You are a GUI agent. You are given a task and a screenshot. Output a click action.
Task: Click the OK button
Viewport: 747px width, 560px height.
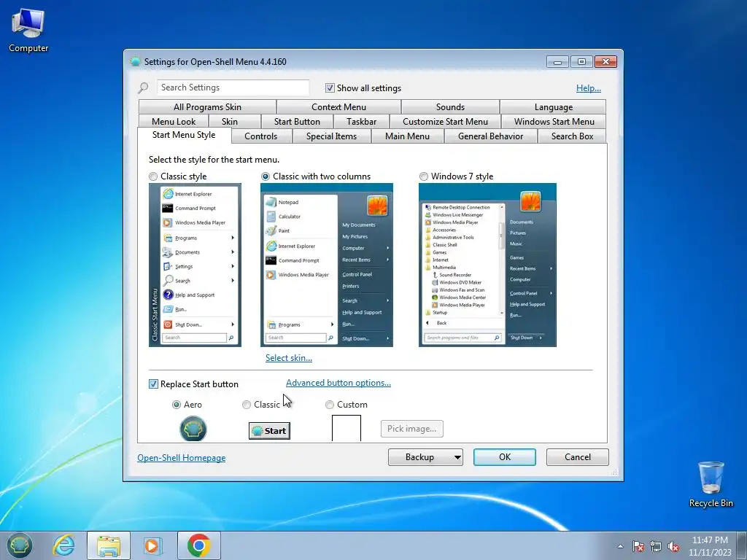click(x=505, y=457)
